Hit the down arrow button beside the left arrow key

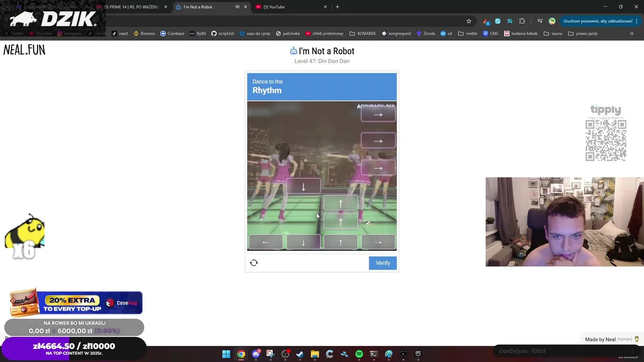[303, 242]
